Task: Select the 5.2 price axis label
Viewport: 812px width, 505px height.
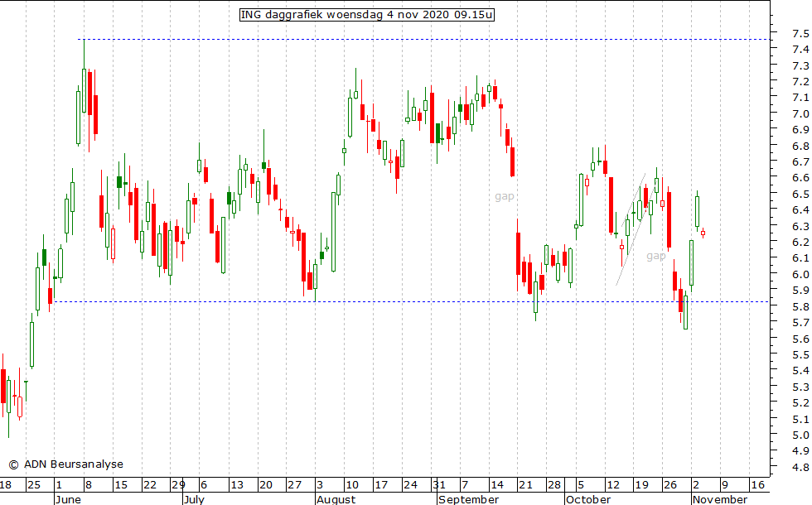Action: coord(800,402)
